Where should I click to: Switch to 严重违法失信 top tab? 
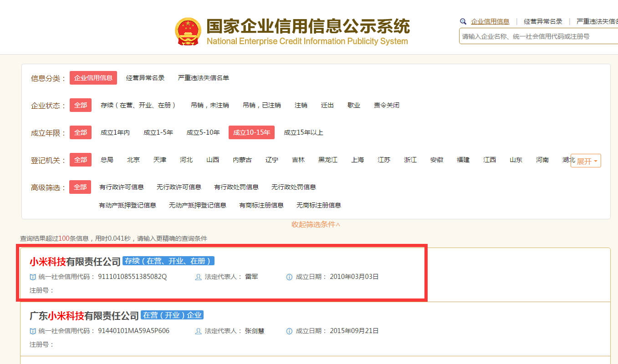597,21
